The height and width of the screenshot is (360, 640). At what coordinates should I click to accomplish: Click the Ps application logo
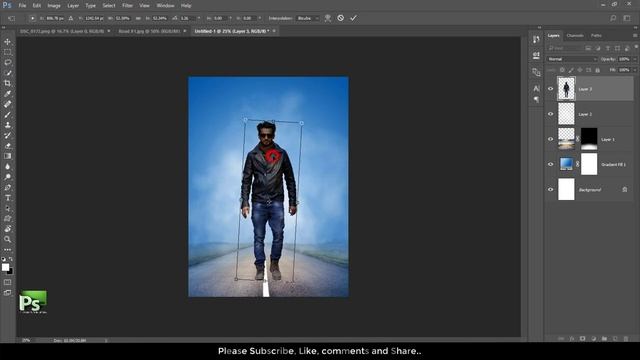pyautogui.click(x=7, y=5)
